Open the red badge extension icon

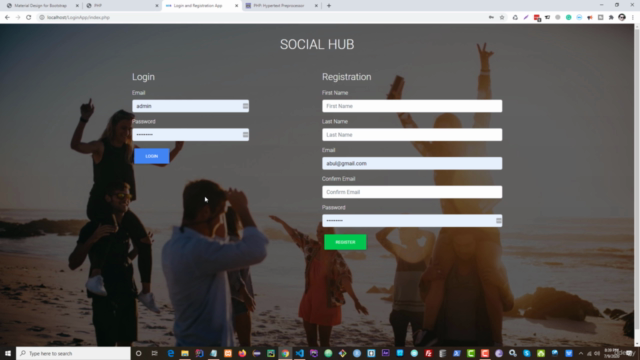(537, 18)
